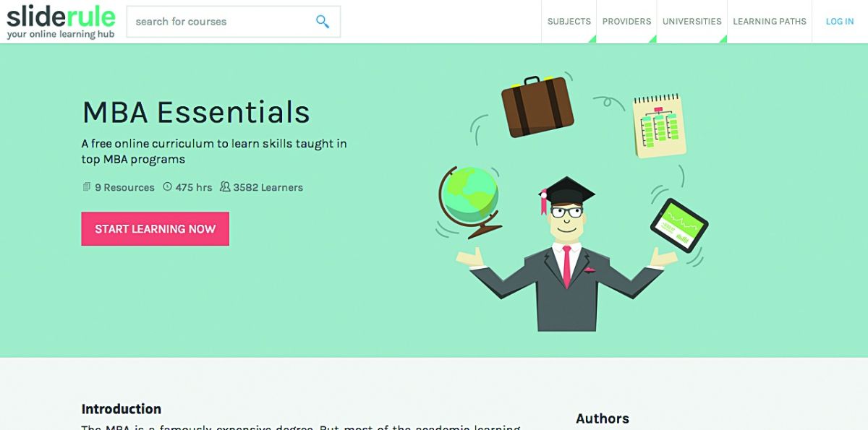This screenshot has width=868, height=430.
Task: Click the sliderule logo
Action: [x=61, y=22]
